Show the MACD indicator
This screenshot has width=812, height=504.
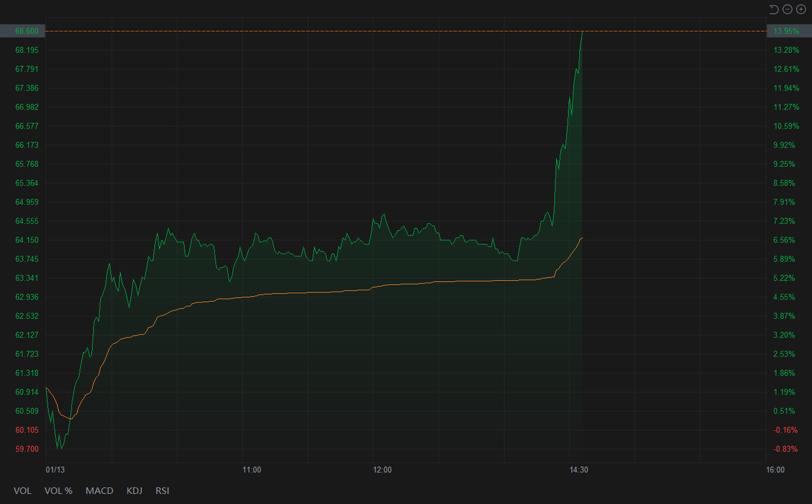click(x=99, y=490)
